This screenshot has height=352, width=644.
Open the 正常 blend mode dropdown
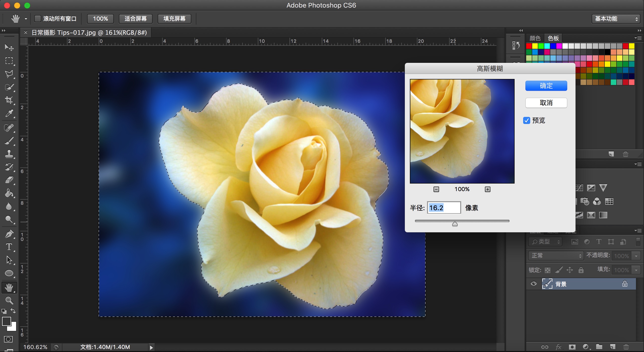[x=556, y=256]
